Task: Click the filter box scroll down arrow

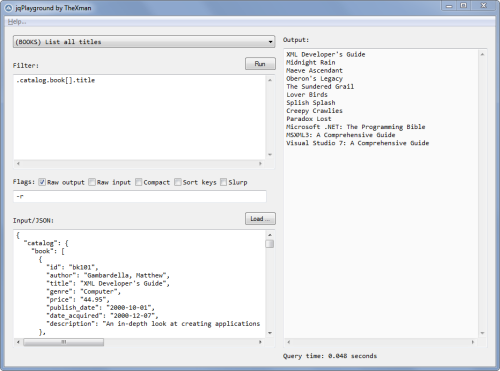Action: (270, 155)
